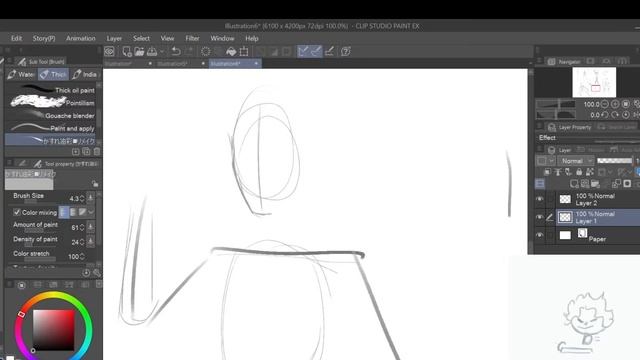This screenshot has height=360, width=640.
Task: Select the Thick paint brush group
Action: [53, 74]
